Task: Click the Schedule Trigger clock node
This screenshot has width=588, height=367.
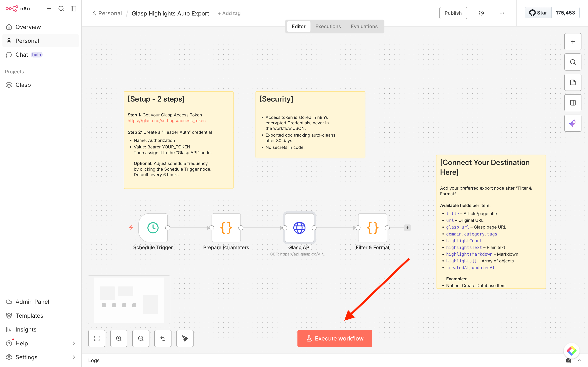Action: [x=153, y=228]
